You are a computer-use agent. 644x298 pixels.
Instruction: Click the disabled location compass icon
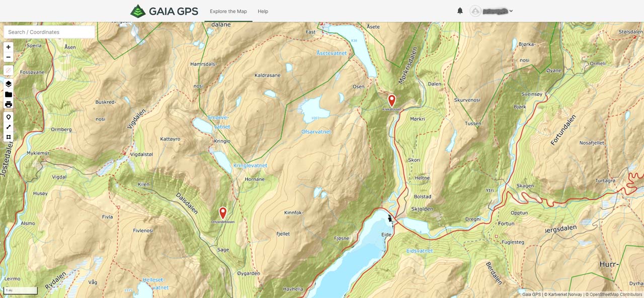[9, 70]
